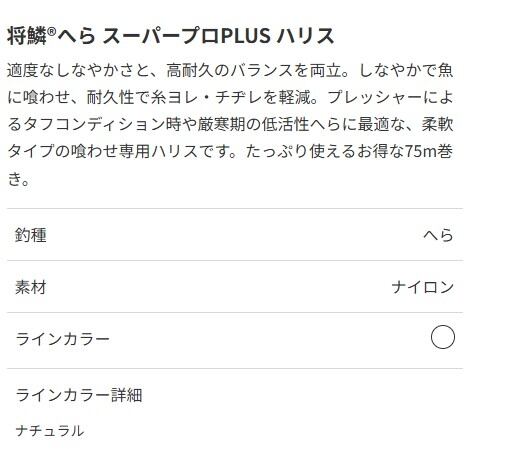Click the product title 将鱗へら スーパープロPLUS ハリス

(170, 36)
